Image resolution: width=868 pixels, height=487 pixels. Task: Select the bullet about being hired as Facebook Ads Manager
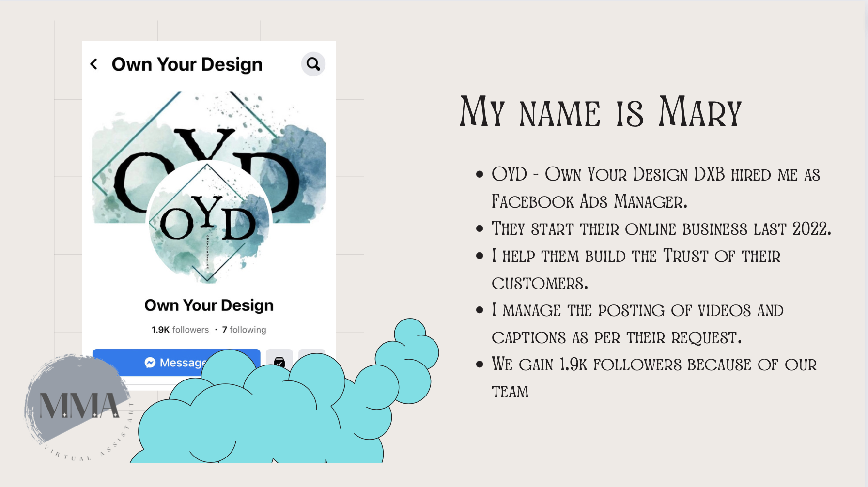coord(656,187)
